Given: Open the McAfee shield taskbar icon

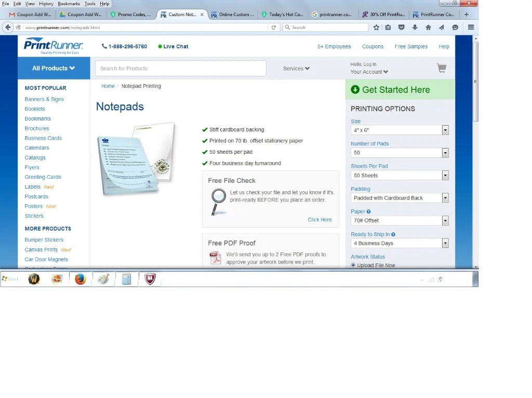Looking at the screenshot, I should [150, 279].
